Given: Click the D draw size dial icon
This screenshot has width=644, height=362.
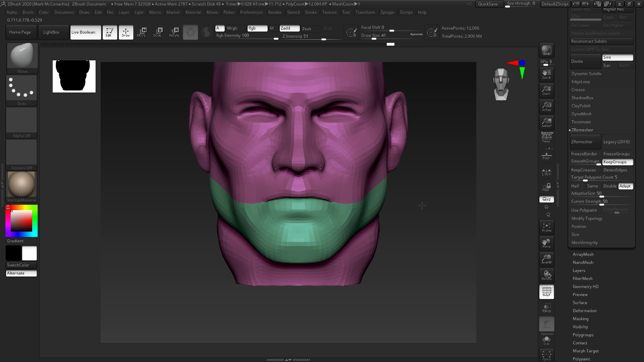Looking at the screenshot, I should tap(432, 33).
